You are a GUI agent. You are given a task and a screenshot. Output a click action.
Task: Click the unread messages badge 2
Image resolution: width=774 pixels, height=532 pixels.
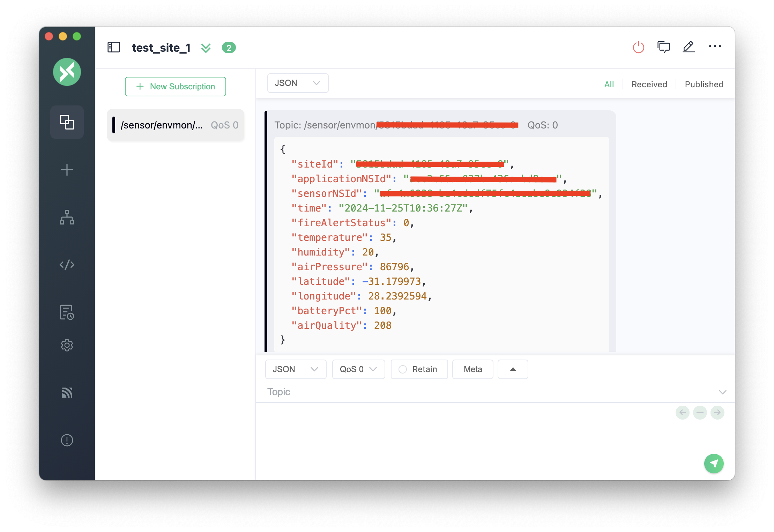tap(229, 47)
